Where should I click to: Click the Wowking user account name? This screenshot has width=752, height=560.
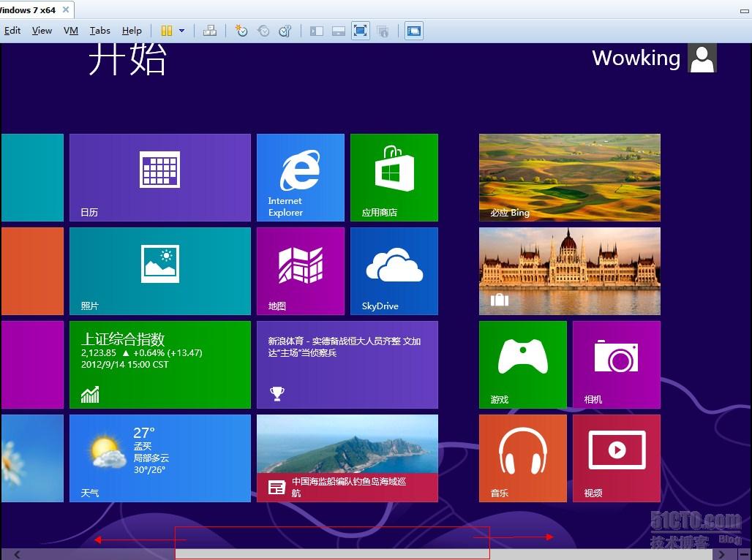tap(636, 58)
